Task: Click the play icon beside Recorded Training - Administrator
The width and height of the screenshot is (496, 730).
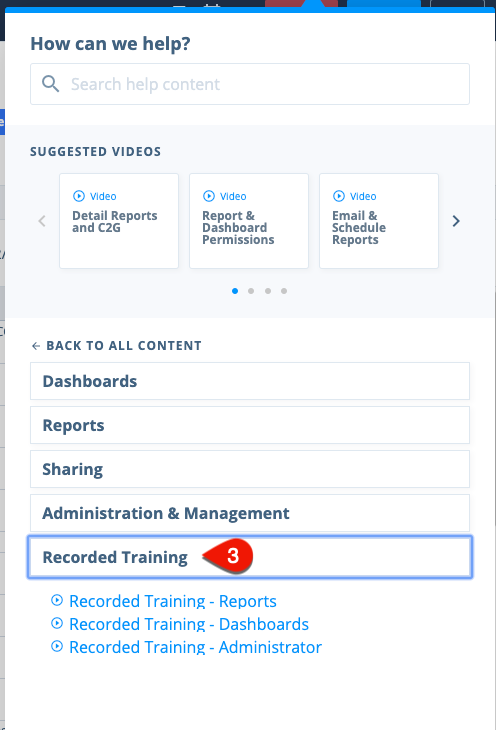Action: point(57,647)
